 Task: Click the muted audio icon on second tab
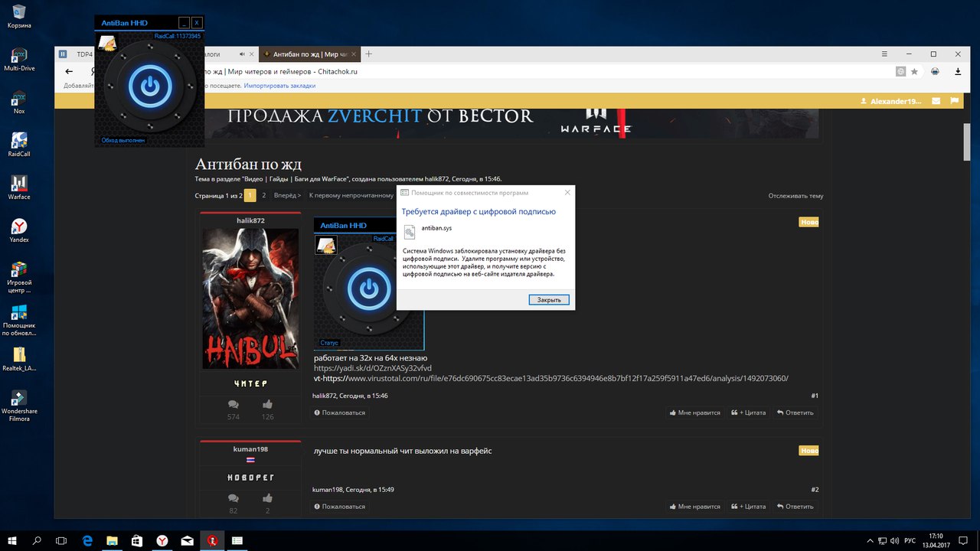click(x=243, y=54)
